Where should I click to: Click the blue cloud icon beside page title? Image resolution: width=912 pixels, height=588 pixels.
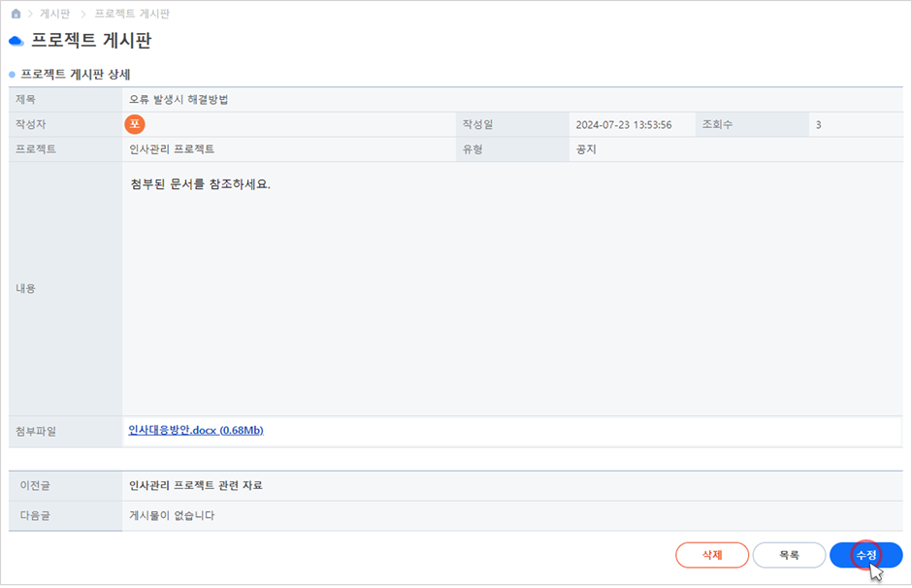pyautogui.click(x=16, y=41)
